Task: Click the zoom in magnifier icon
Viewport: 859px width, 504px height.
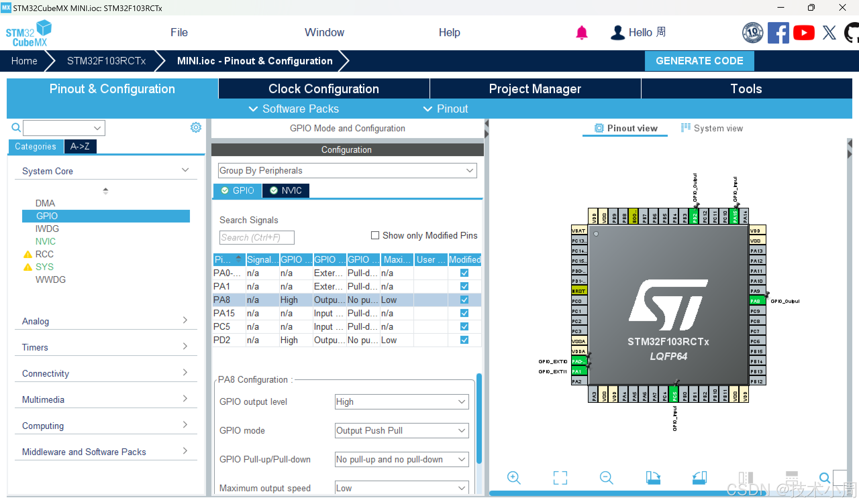Action: pyautogui.click(x=513, y=478)
